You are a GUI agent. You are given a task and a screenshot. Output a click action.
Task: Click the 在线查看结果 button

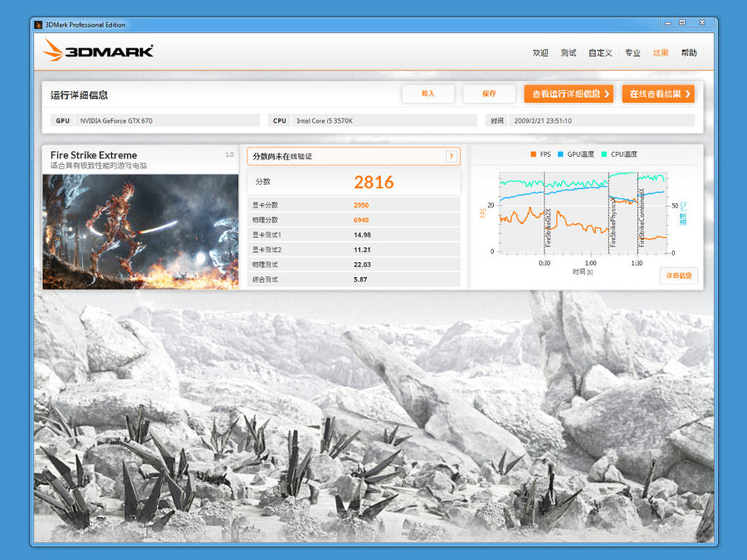point(658,94)
